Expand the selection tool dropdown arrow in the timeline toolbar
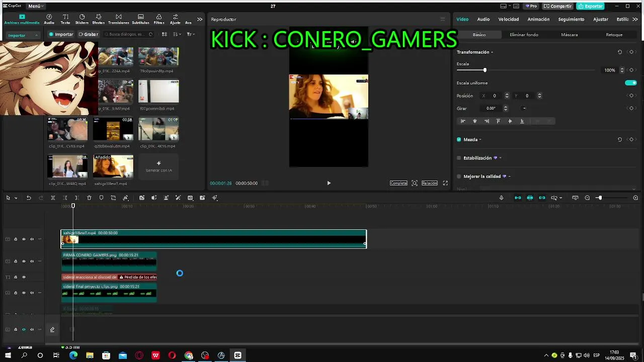The width and height of the screenshot is (644, 362). (x=16, y=198)
